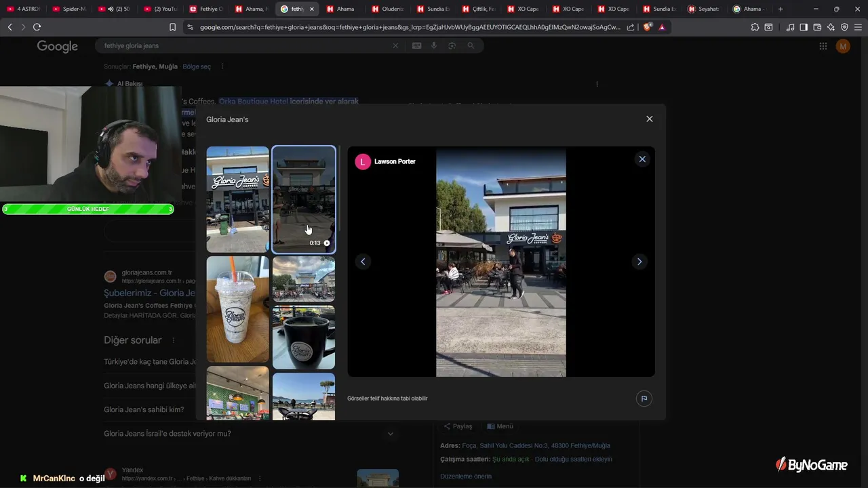This screenshot has width=868, height=488.
Task: Close the enlarged photo viewer
Action: click(x=642, y=159)
